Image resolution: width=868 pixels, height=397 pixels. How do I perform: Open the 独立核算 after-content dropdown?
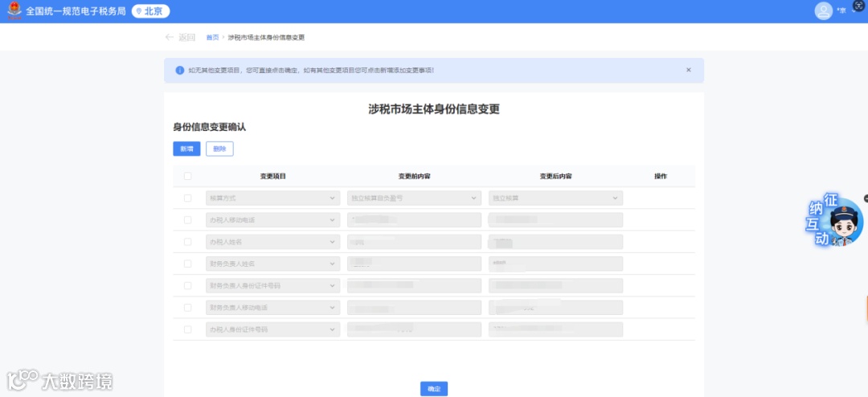[x=556, y=198]
